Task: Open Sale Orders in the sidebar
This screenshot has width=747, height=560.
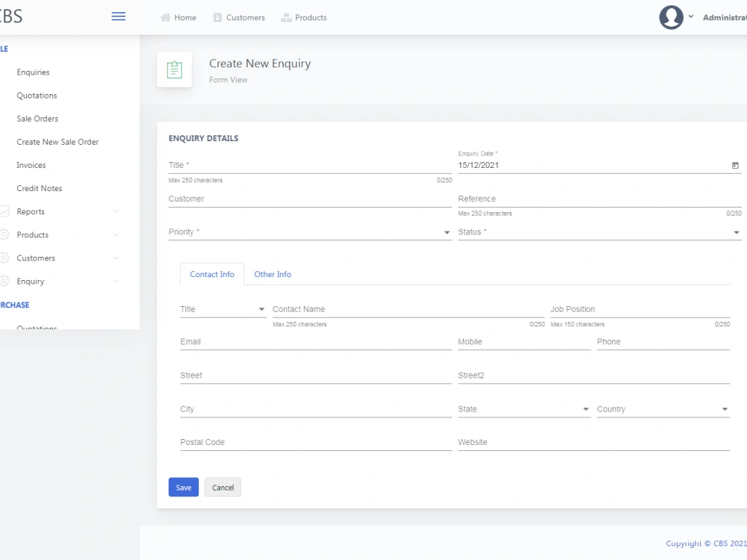Action: coord(37,119)
